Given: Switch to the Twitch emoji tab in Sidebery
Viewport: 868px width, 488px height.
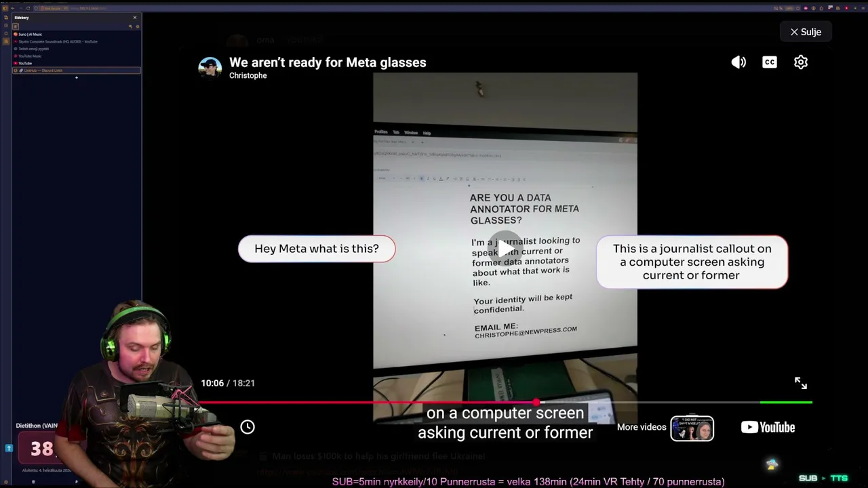Looking at the screenshot, I should pos(77,49).
